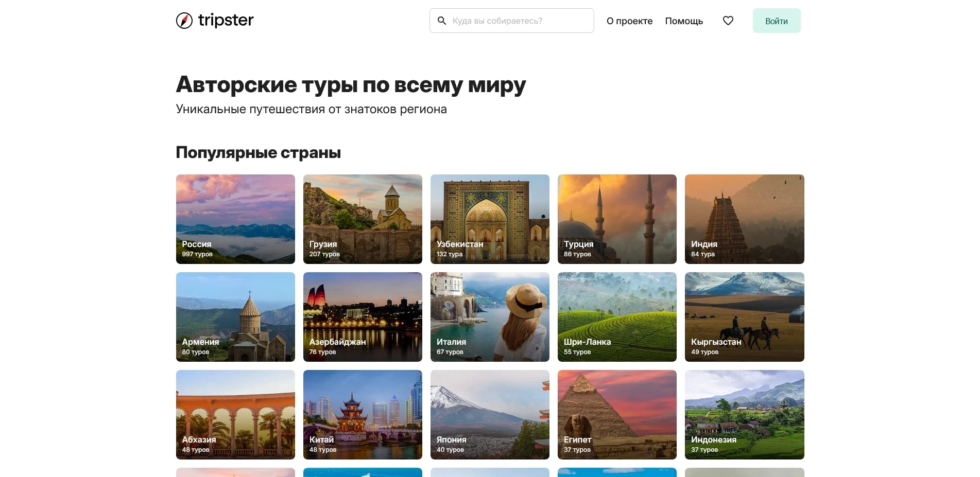Image resolution: width=980 pixels, height=477 pixels.
Task: Click the Япония country card
Action: point(490,415)
